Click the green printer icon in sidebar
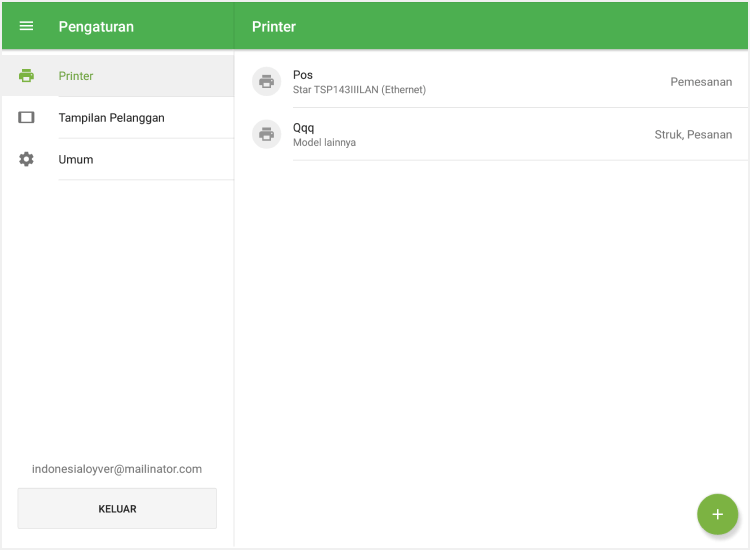The width and height of the screenshot is (750, 550). click(x=27, y=76)
